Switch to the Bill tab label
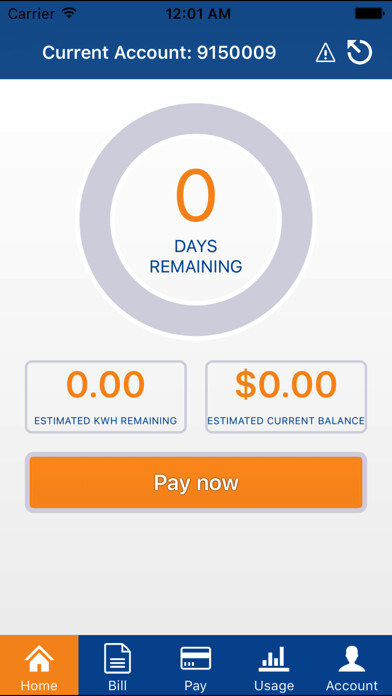 [x=118, y=685]
